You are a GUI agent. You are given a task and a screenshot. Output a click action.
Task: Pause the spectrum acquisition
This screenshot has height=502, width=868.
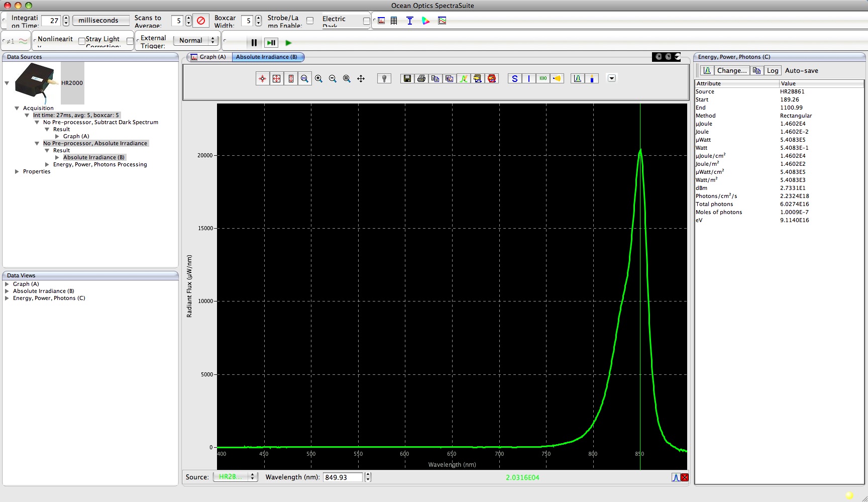pyautogui.click(x=254, y=43)
